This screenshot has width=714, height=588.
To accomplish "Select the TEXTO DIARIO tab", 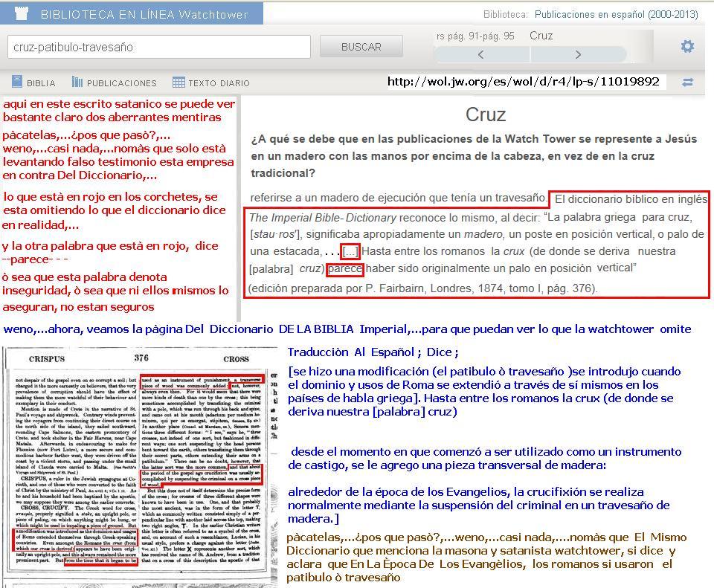I will 219,83.
